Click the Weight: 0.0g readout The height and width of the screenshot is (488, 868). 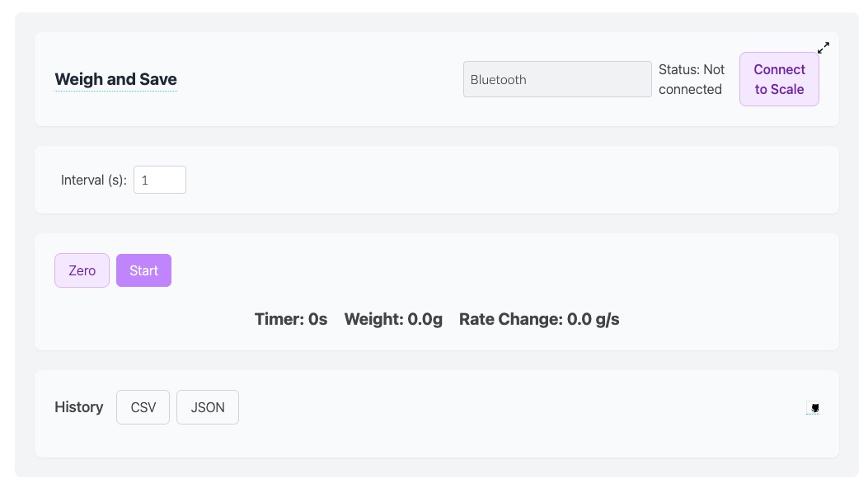click(x=393, y=319)
